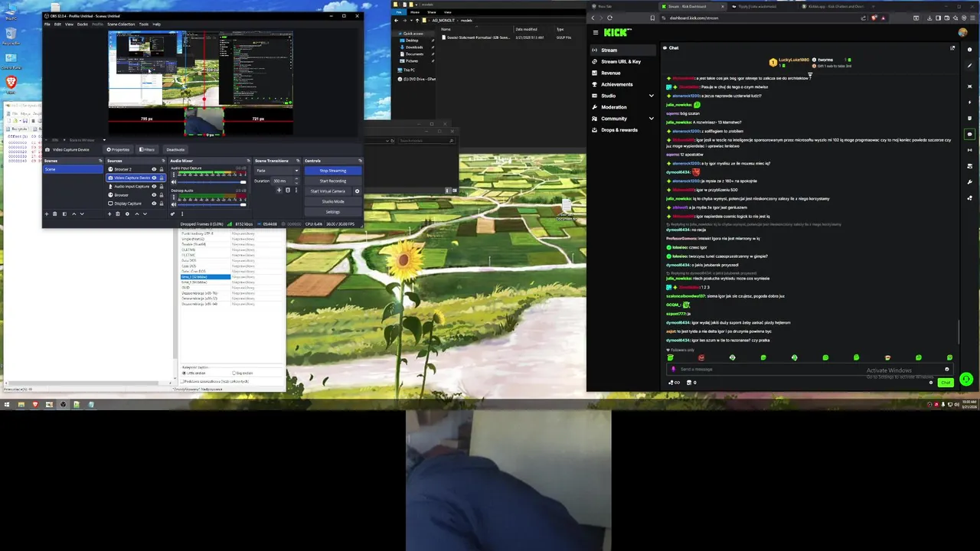980x551 pixels.
Task: Open the Fade transition dropdown
Action: click(278, 171)
